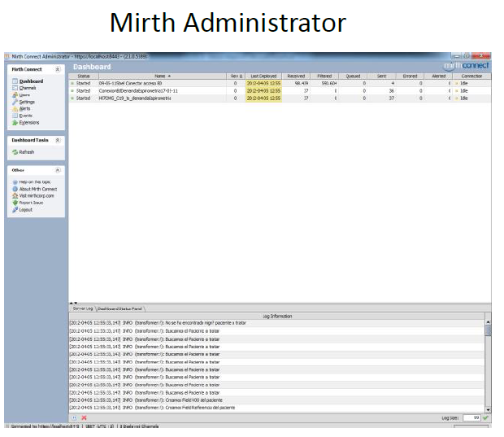The width and height of the screenshot is (504, 437).
Task: Collapse the Mirth Connect sidebar panel
Action: (x=58, y=70)
